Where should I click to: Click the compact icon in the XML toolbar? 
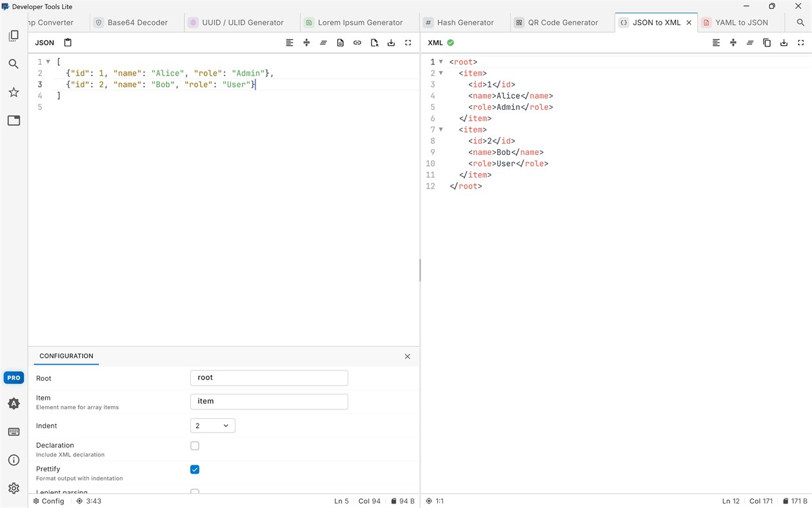pos(733,43)
